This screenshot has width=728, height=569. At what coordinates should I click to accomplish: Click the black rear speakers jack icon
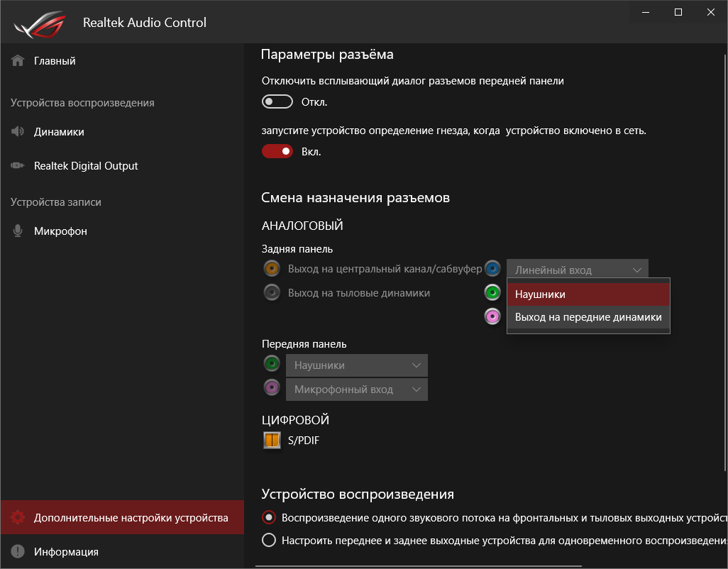271,292
